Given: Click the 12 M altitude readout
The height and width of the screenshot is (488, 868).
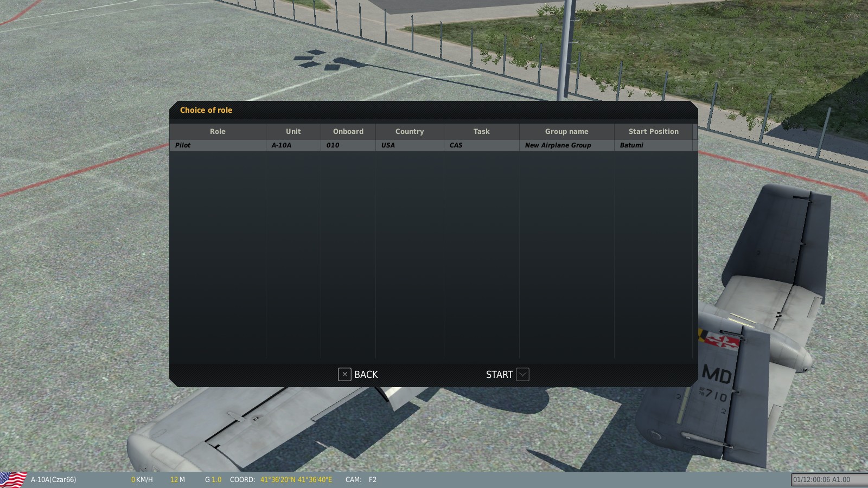Looking at the screenshot, I should point(177,480).
